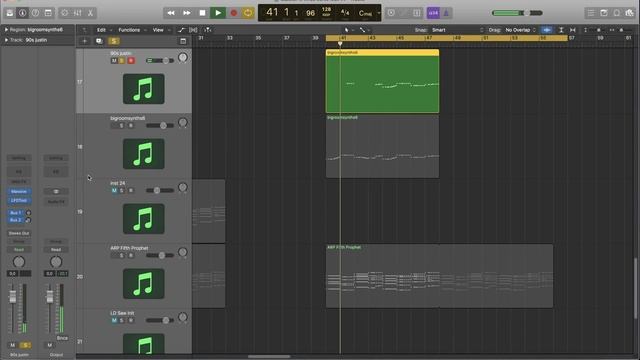Toggle Show Automation icon in tracks menu bar
Image resolution: width=640 pixels, height=360 pixels.
181,30
